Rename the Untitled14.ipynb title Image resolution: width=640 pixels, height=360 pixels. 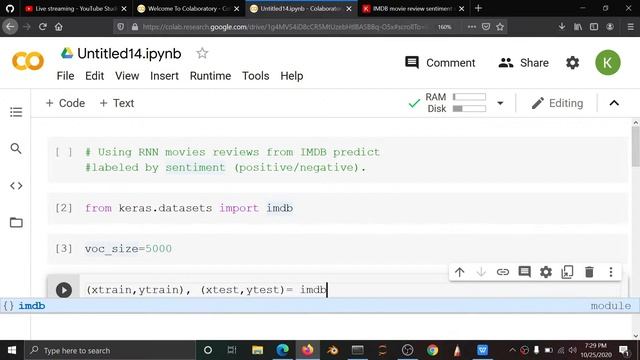point(129,53)
